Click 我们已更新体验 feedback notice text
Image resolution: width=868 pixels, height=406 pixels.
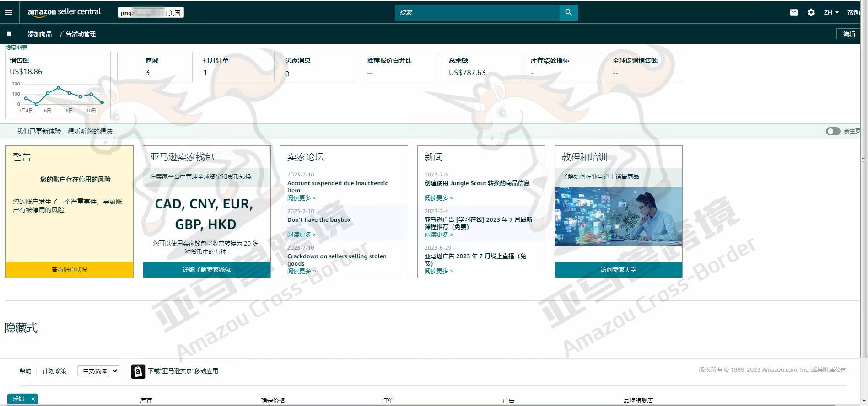[67, 131]
